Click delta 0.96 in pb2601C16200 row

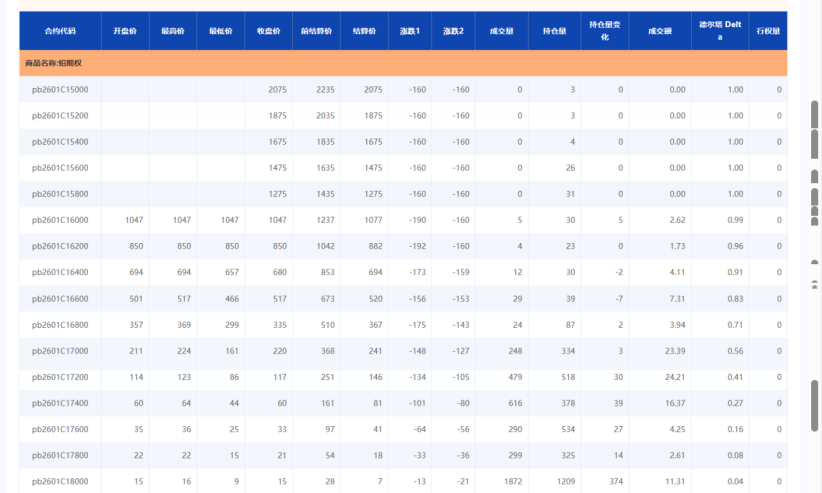tap(735, 246)
